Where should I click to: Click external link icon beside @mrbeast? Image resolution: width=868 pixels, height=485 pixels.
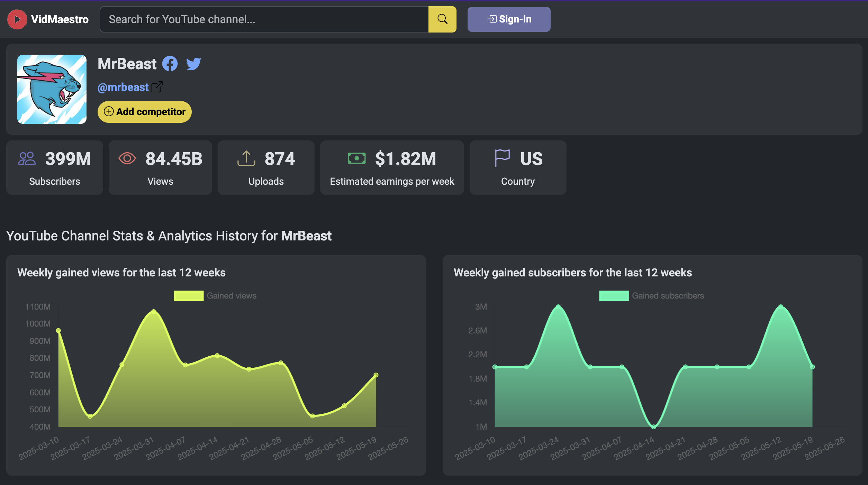(157, 87)
